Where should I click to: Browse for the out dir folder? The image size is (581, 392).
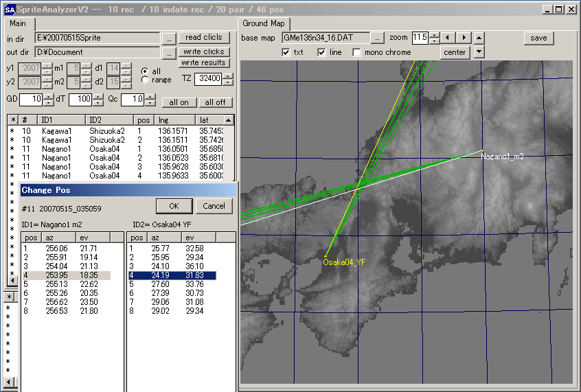pos(170,52)
